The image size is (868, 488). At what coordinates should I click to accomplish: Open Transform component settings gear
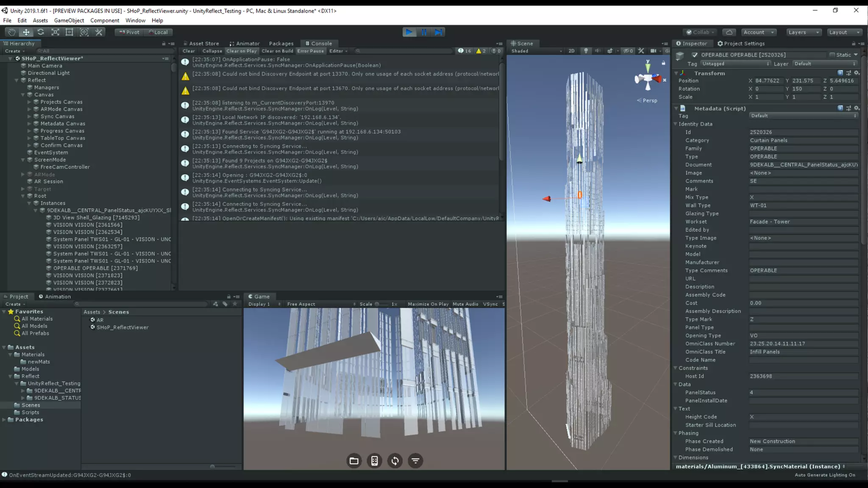click(x=857, y=73)
